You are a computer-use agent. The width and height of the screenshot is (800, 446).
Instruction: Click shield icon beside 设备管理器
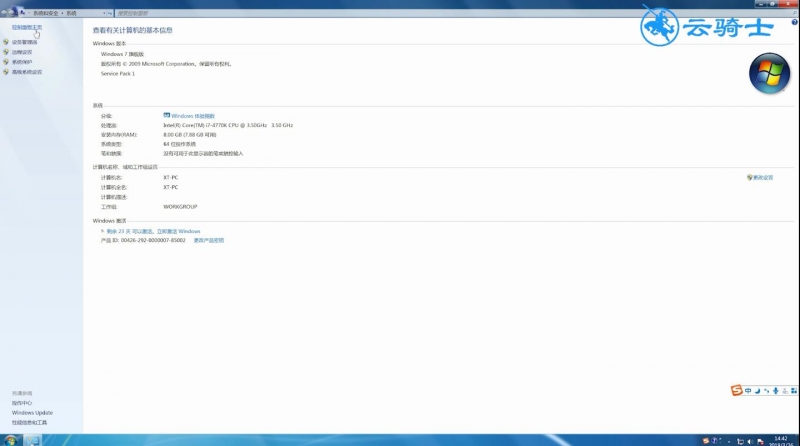point(6,42)
